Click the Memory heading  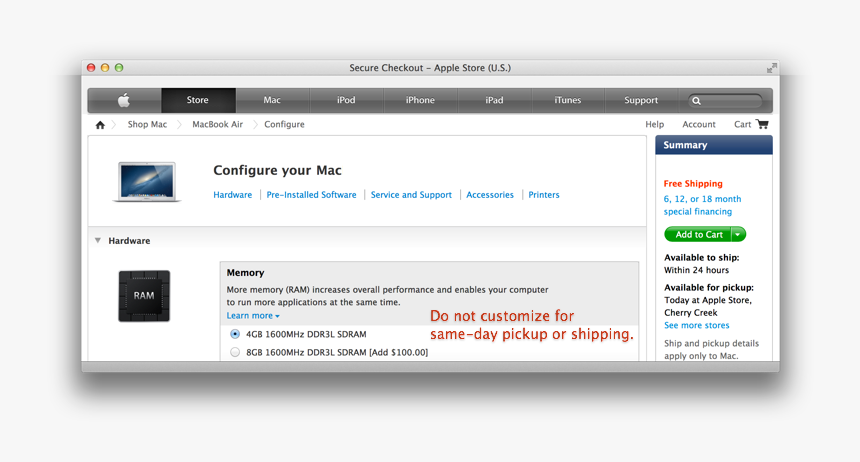point(245,273)
